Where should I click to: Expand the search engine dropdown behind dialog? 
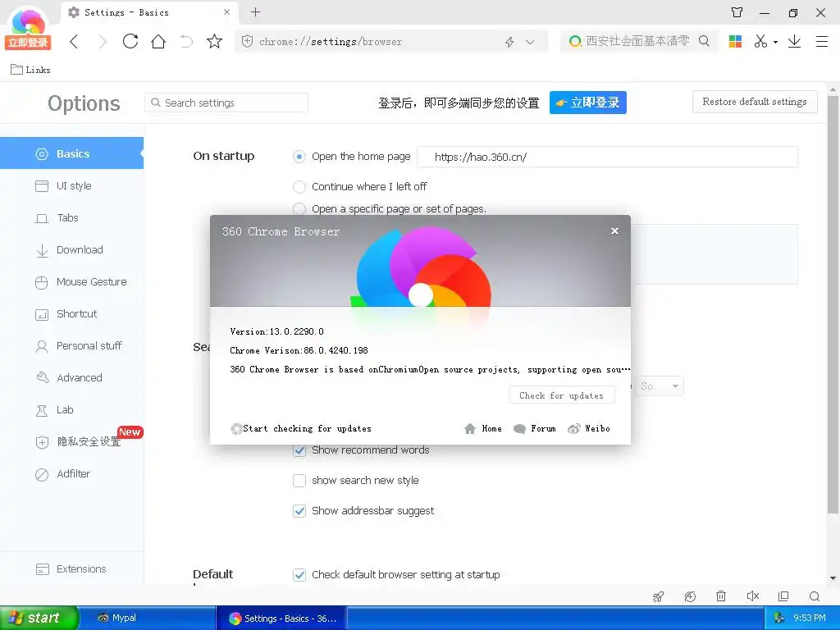[659, 386]
